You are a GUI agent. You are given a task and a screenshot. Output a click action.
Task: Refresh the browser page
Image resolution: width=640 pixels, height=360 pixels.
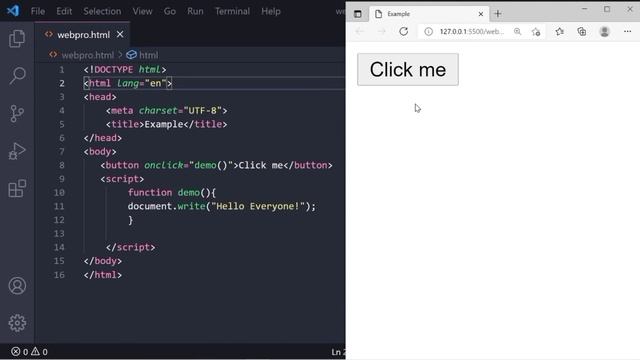pyautogui.click(x=404, y=31)
